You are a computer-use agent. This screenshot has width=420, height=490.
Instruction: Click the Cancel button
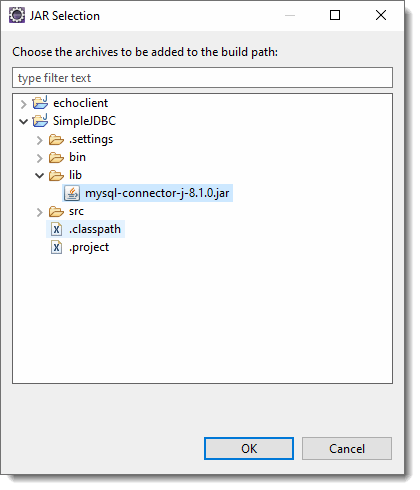coord(347,448)
